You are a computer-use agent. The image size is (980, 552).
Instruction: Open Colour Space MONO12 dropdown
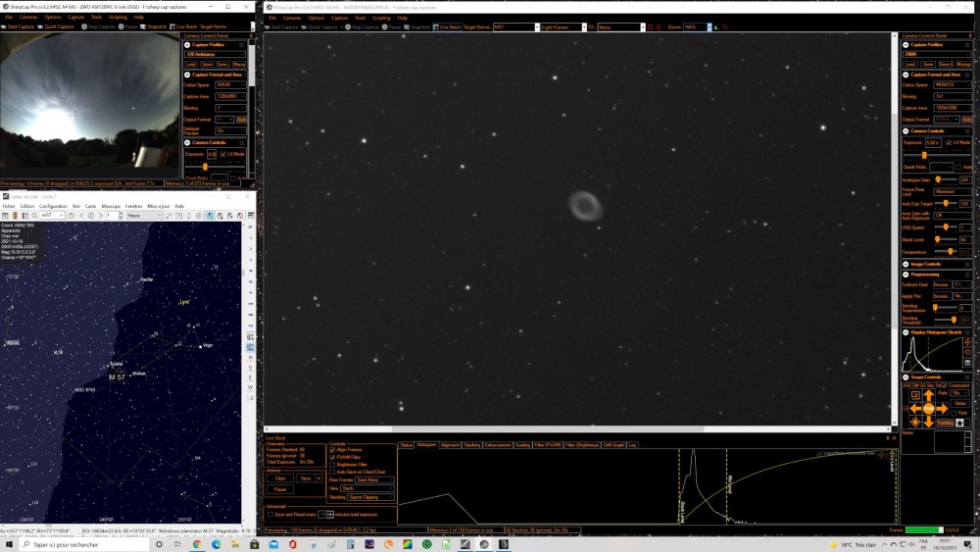(952, 84)
